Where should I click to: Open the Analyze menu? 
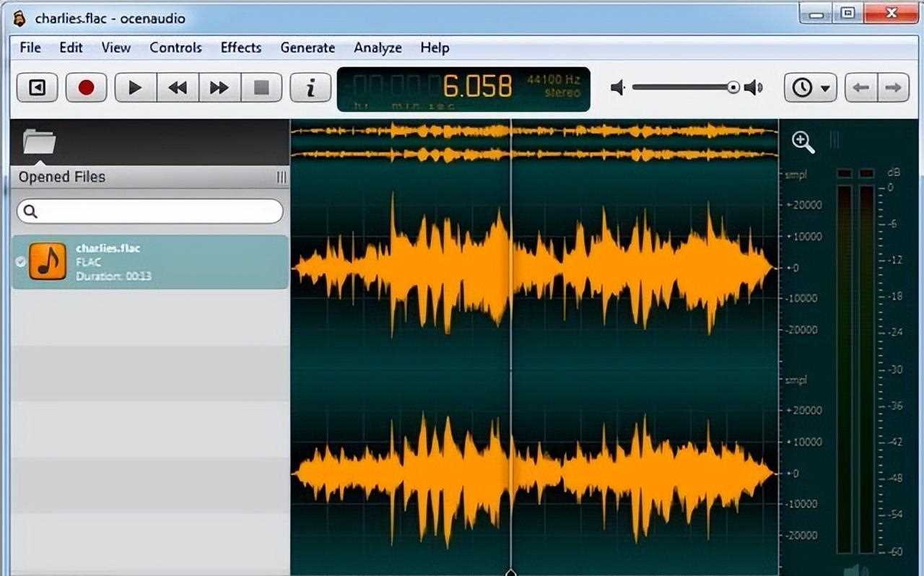(377, 48)
